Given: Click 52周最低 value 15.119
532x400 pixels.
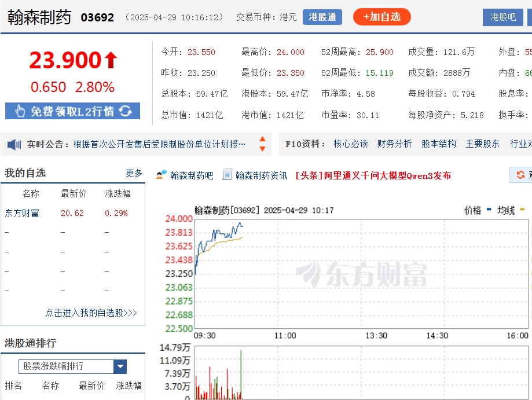Looking at the screenshot, I should coord(379,73).
